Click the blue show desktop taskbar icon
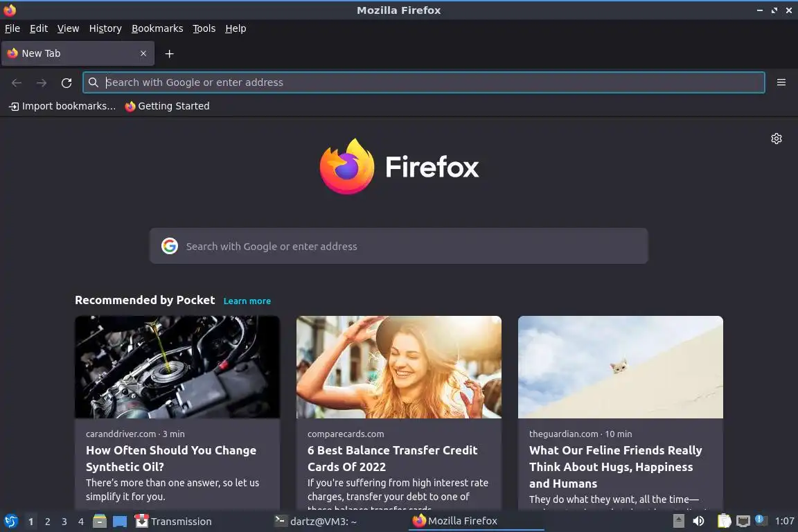 point(120,522)
